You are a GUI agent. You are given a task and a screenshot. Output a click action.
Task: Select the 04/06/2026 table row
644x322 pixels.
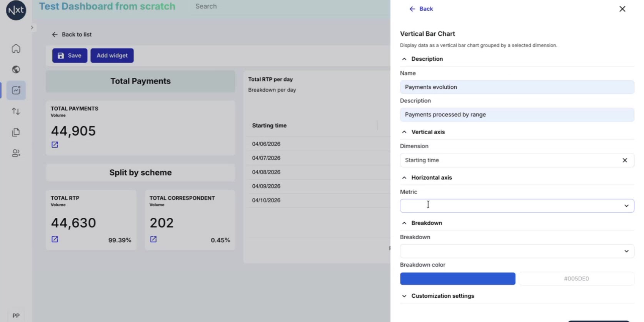pos(319,144)
